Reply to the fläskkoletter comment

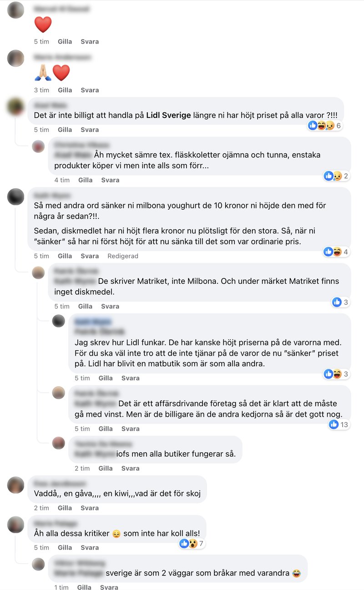[110, 180]
